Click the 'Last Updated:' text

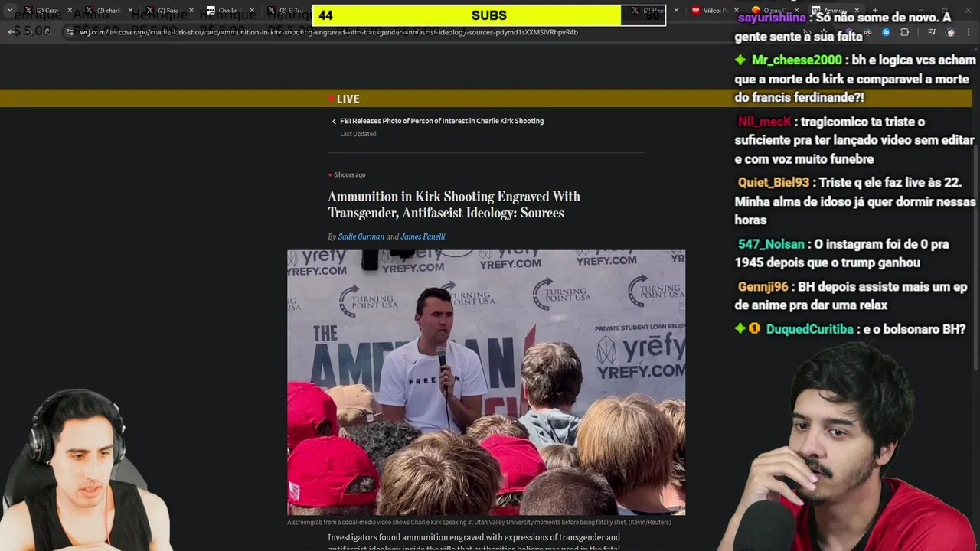[x=358, y=134]
